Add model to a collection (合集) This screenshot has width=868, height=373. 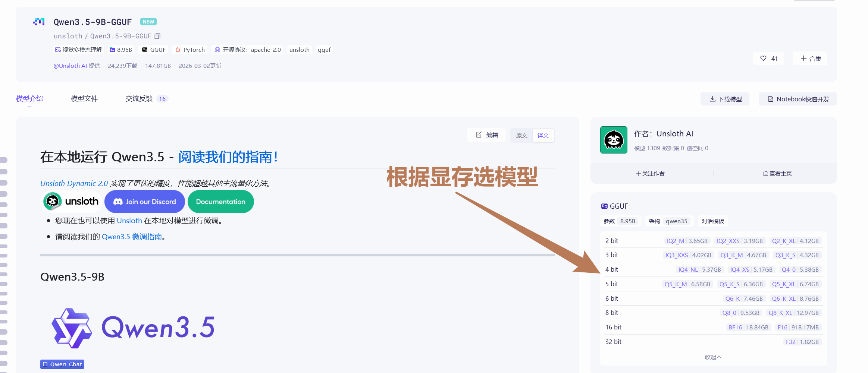(x=811, y=59)
